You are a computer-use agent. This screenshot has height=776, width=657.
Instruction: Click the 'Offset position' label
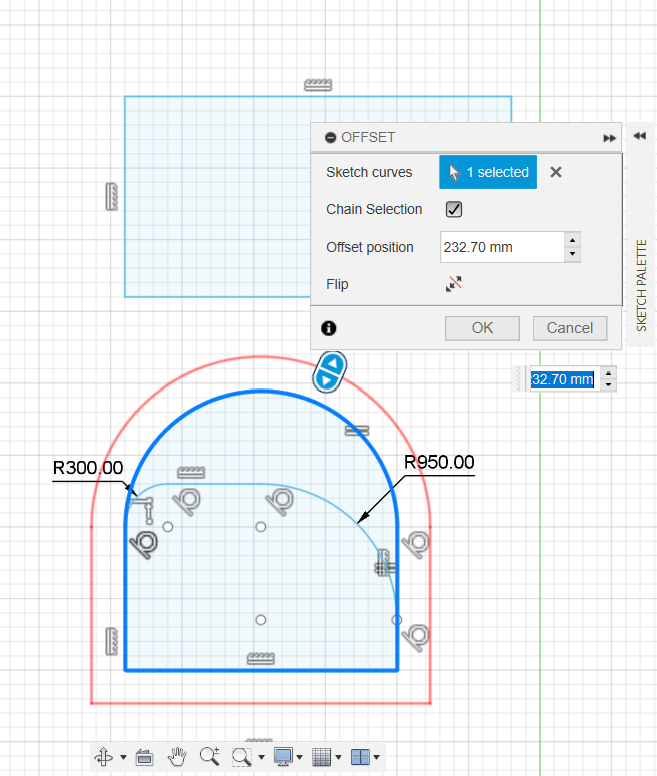370,247
